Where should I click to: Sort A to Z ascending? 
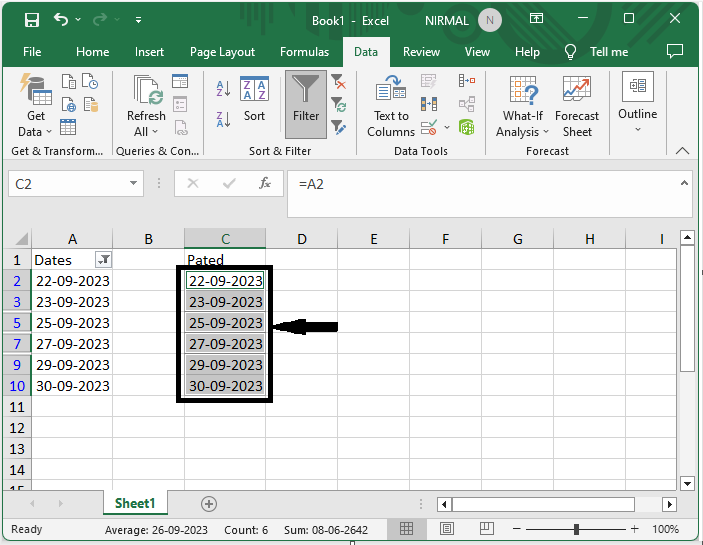[x=223, y=89]
